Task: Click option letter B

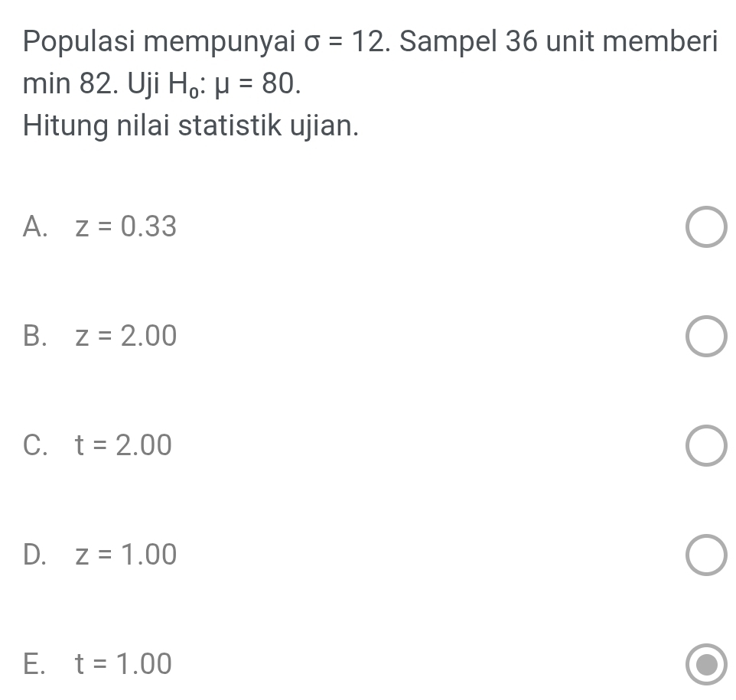Action: [35, 336]
